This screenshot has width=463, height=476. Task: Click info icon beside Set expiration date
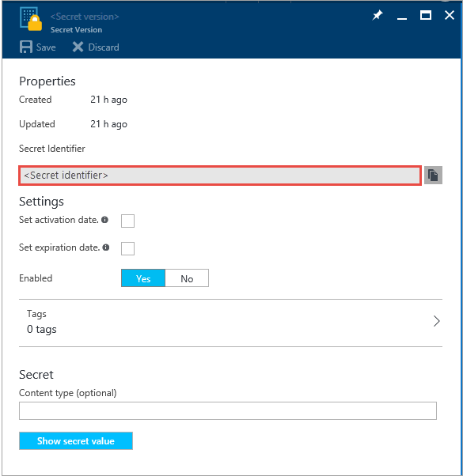(x=106, y=247)
